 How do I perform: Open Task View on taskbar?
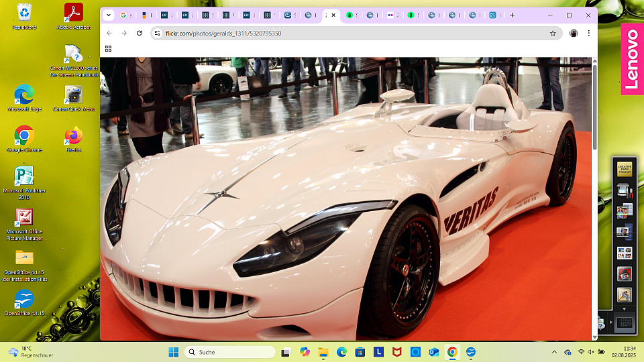click(286, 352)
